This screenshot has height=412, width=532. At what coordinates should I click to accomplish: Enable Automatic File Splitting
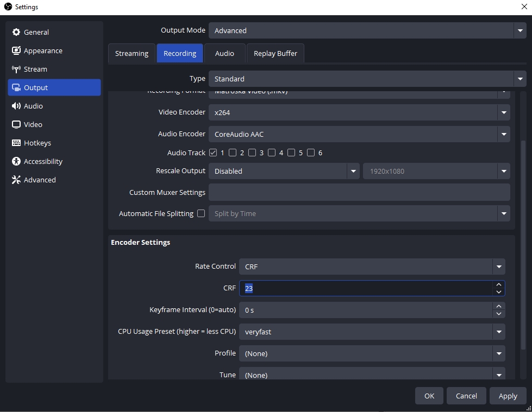pyautogui.click(x=201, y=213)
